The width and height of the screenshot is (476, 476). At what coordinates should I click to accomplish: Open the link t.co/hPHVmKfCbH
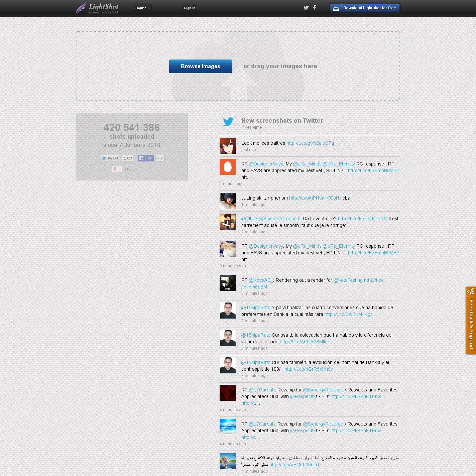(314, 198)
